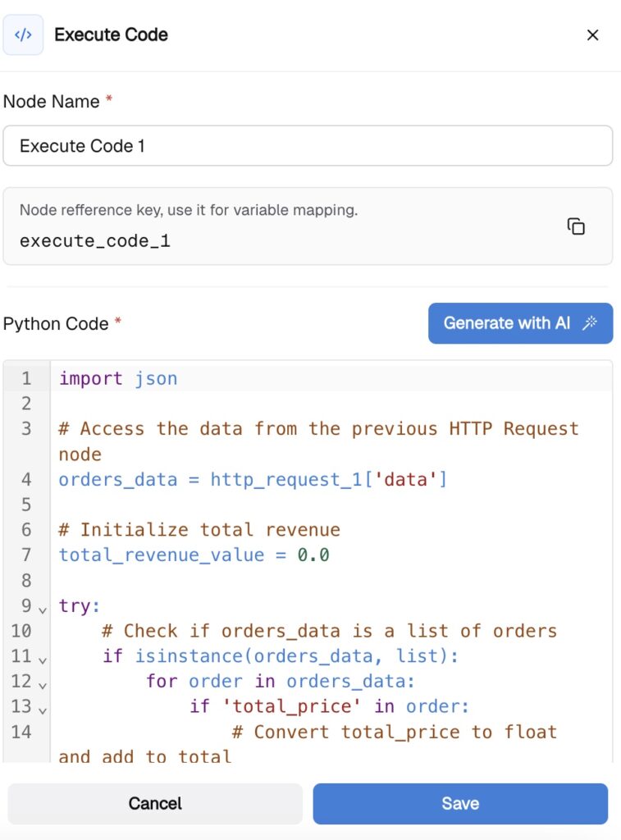Click the execute_code_1 reference key text

[95, 241]
